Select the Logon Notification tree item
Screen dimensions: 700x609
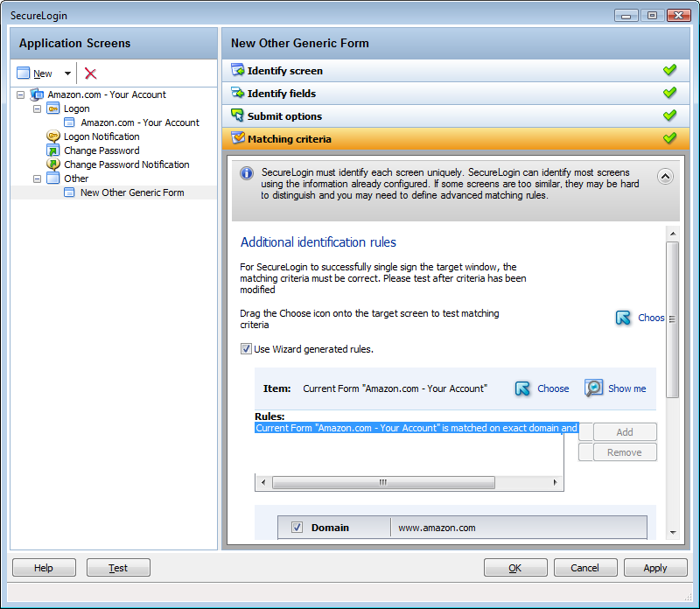[101, 136]
